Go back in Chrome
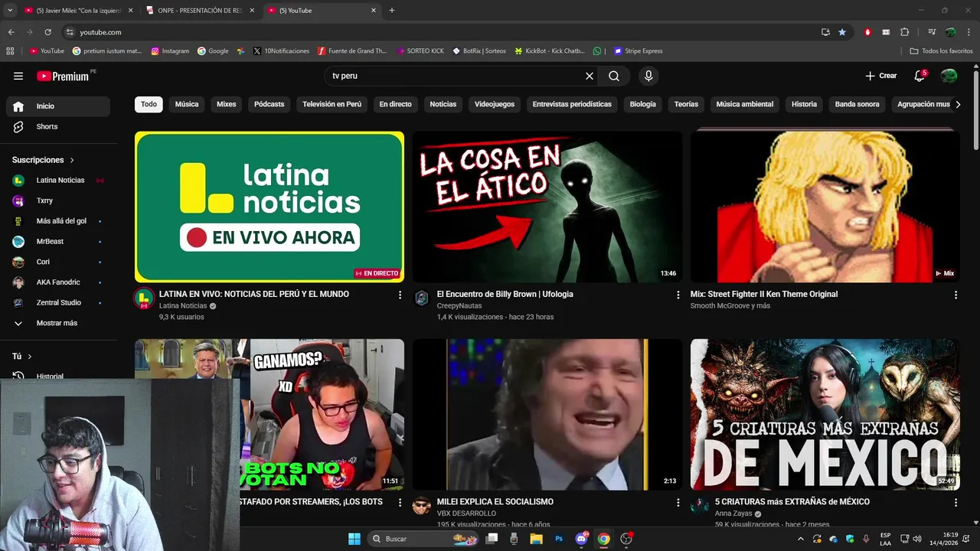Image resolution: width=980 pixels, height=551 pixels. 11,32
